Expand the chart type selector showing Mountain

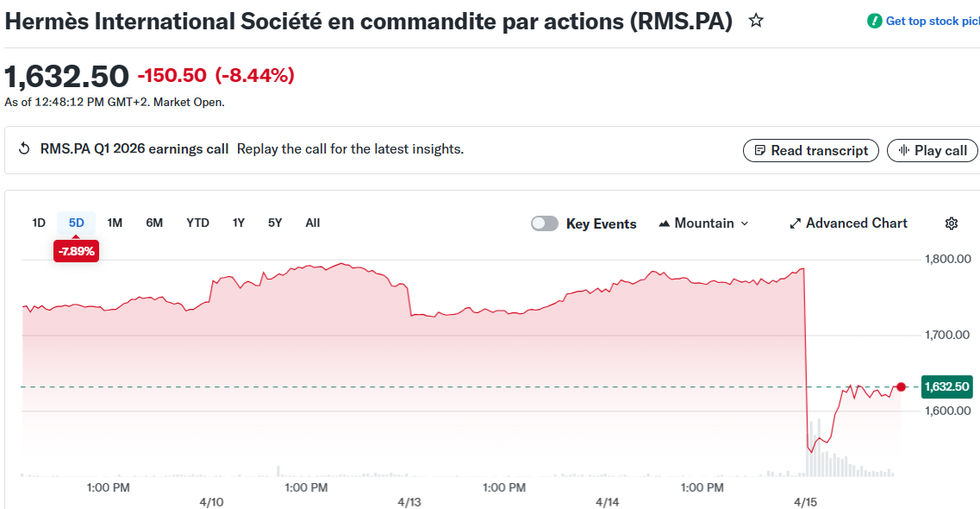pyautogui.click(x=703, y=223)
